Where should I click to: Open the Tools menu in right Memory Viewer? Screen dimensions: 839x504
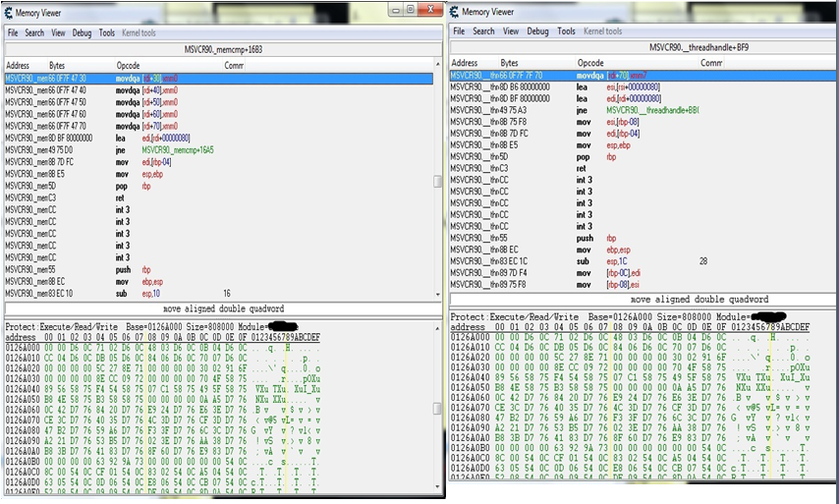click(x=567, y=31)
